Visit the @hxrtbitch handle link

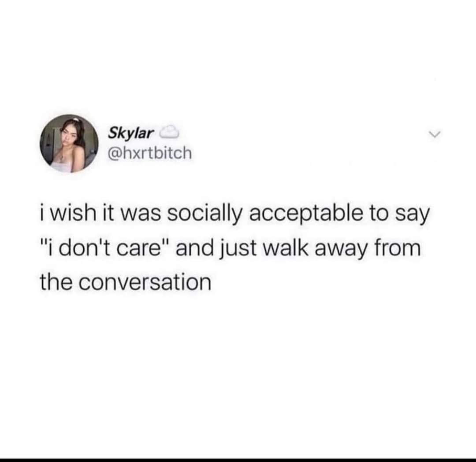coord(150,153)
